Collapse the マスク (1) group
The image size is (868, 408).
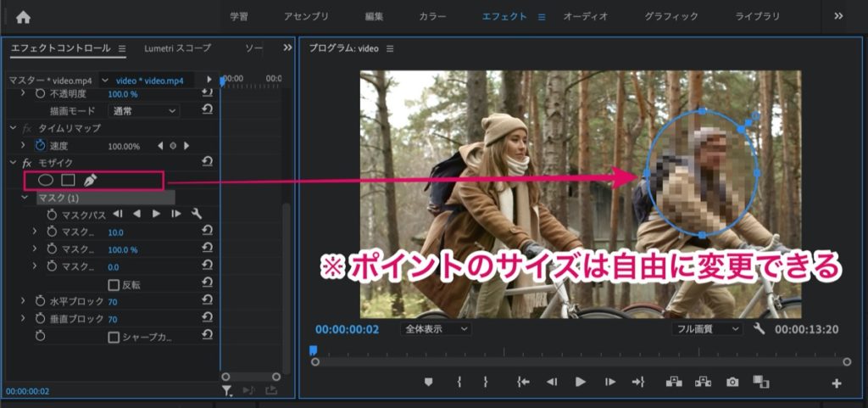[x=25, y=197]
